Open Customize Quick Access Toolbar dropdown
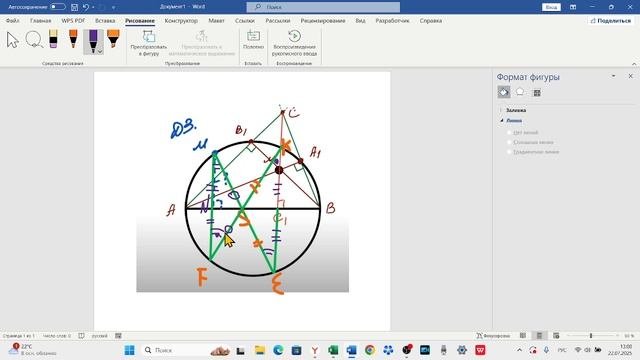Screen dimensions: 640x360 pos(113,7)
